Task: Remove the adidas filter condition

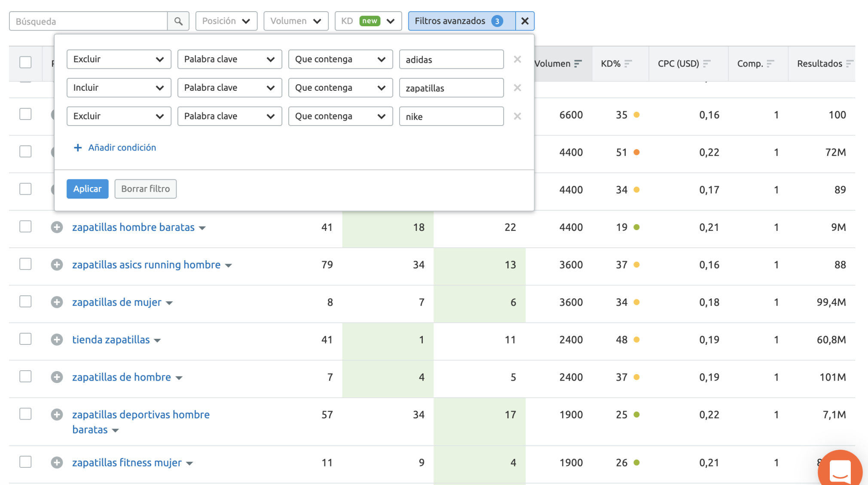Action: coord(517,59)
